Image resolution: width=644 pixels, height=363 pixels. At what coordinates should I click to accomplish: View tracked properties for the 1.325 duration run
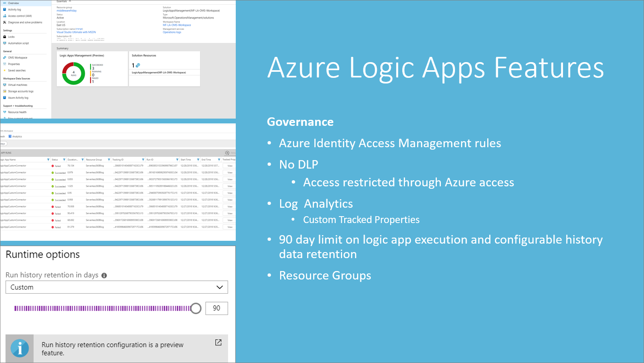click(230, 186)
